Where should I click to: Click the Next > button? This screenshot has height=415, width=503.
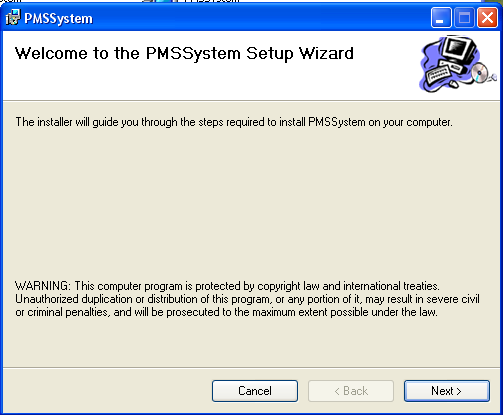pos(447,391)
